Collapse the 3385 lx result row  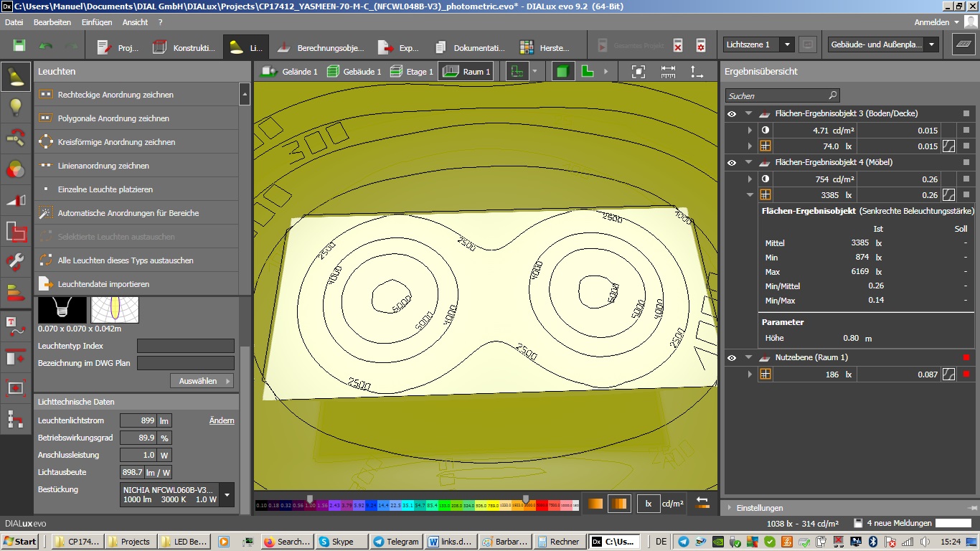[x=750, y=195]
